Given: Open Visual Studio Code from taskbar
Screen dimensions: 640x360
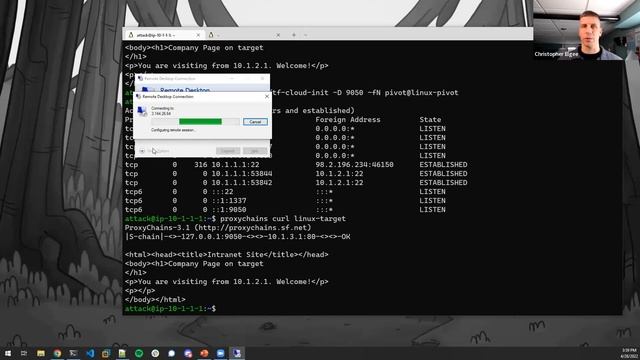Looking at the screenshot, I should click(90, 353).
